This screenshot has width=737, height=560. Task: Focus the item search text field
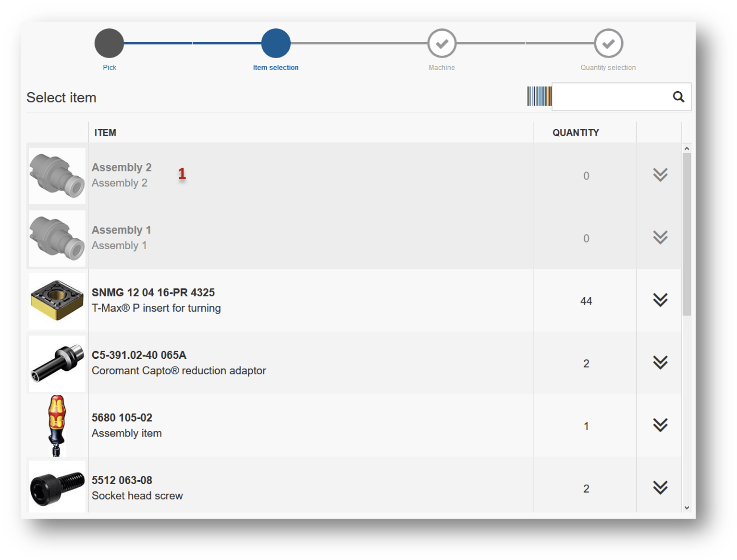point(610,97)
